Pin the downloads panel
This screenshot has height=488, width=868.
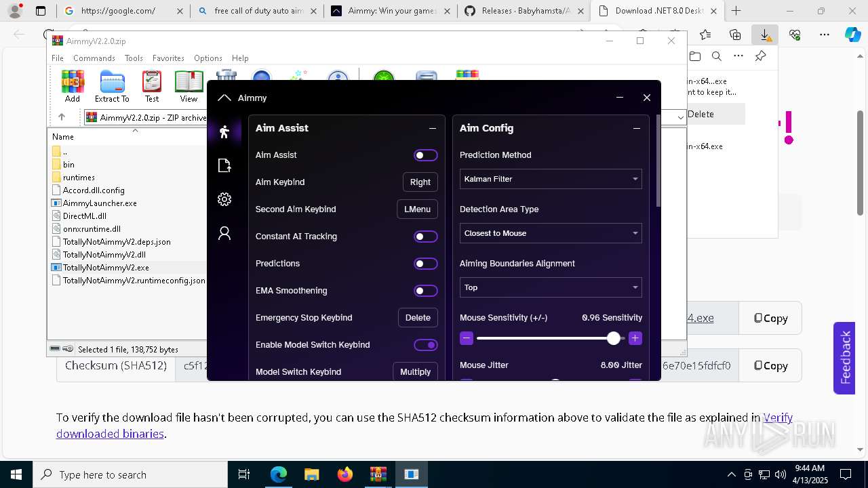(760, 56)
